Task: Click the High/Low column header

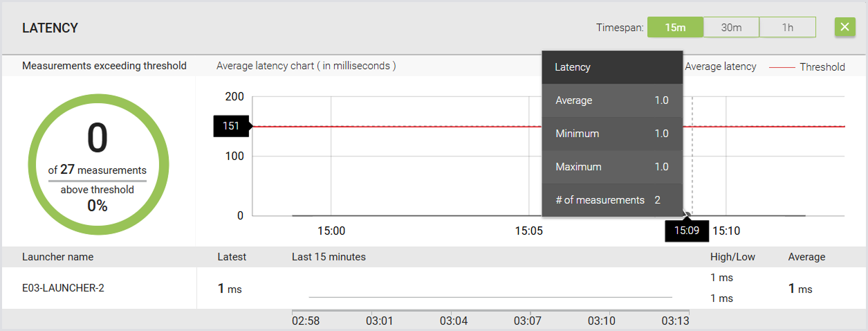Action: tap(732, 257)
